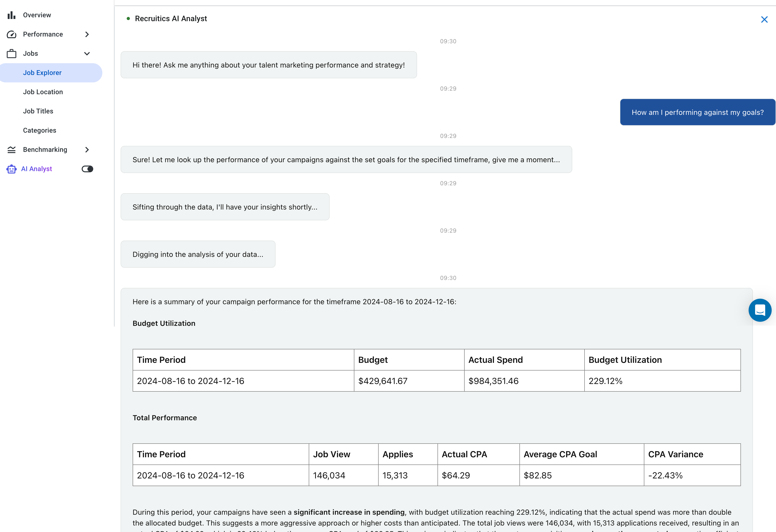Select the Job Explorer menu item
This screenshot has height=532, width=776.
[x=42, y=72]
